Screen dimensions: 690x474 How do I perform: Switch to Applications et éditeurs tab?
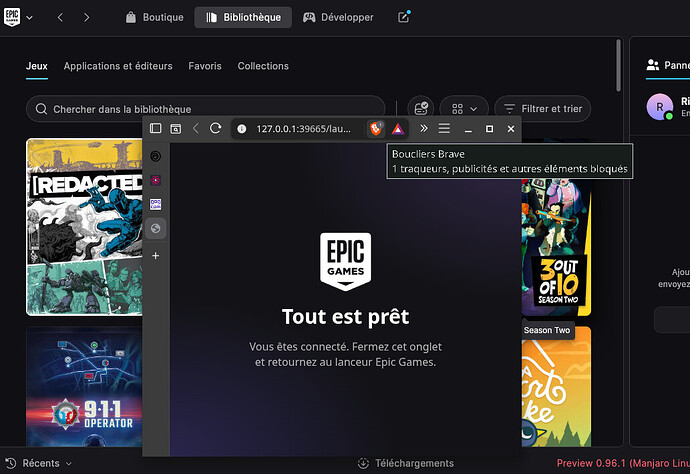click(118, 66)
